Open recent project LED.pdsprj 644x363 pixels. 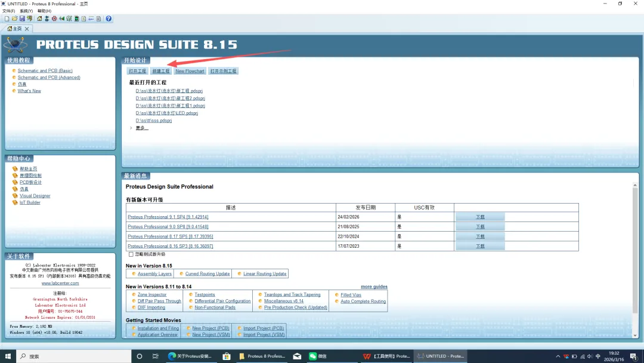pos(167,113)
